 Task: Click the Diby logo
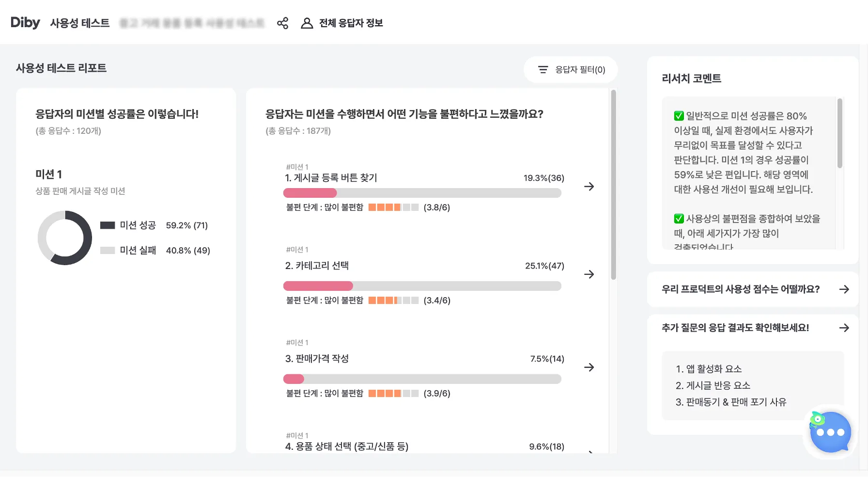tap(25, 23)
